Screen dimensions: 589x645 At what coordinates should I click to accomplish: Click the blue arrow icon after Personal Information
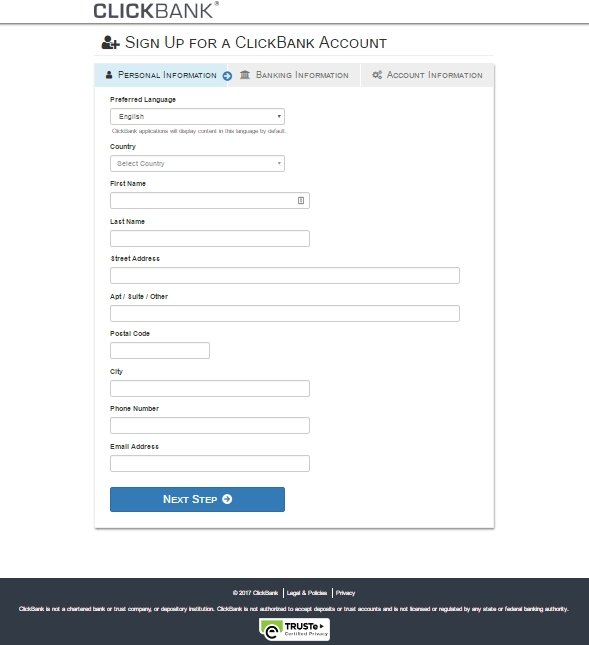click(227, 76)
